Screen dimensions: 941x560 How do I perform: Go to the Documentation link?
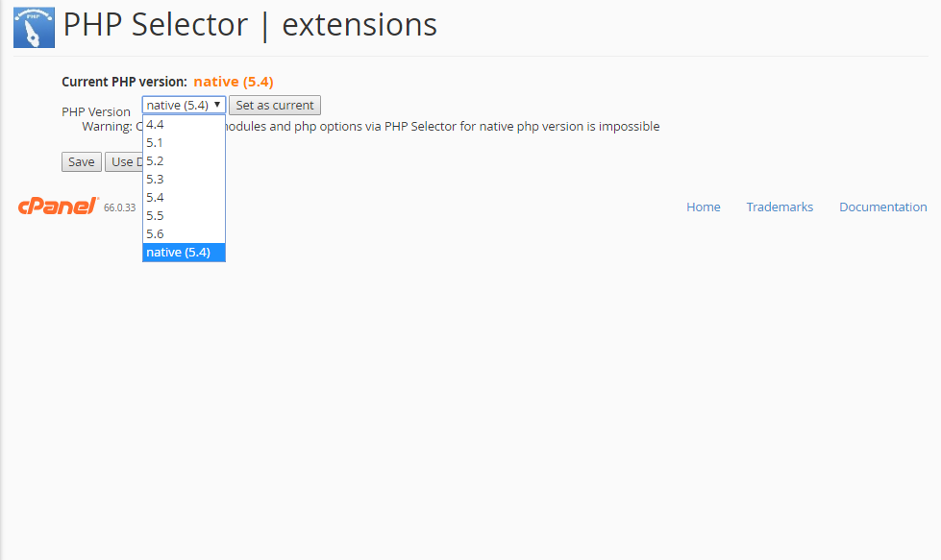coord(882,207)
